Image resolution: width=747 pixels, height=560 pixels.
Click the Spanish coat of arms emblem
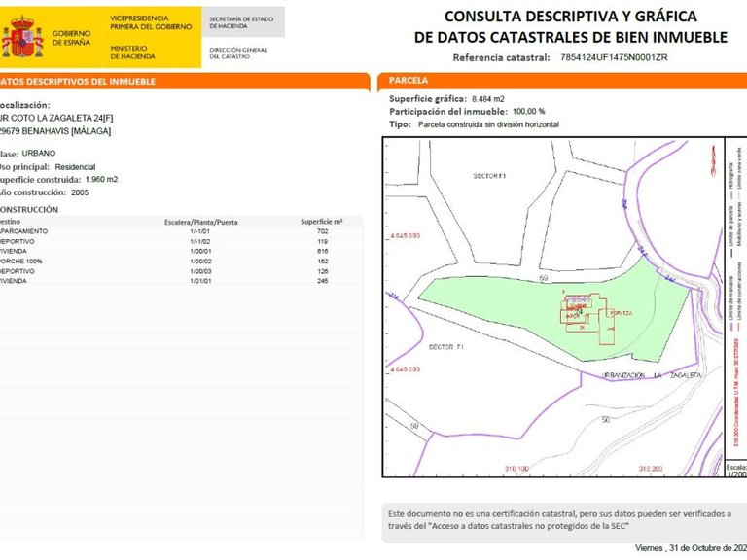coord(22,37)
